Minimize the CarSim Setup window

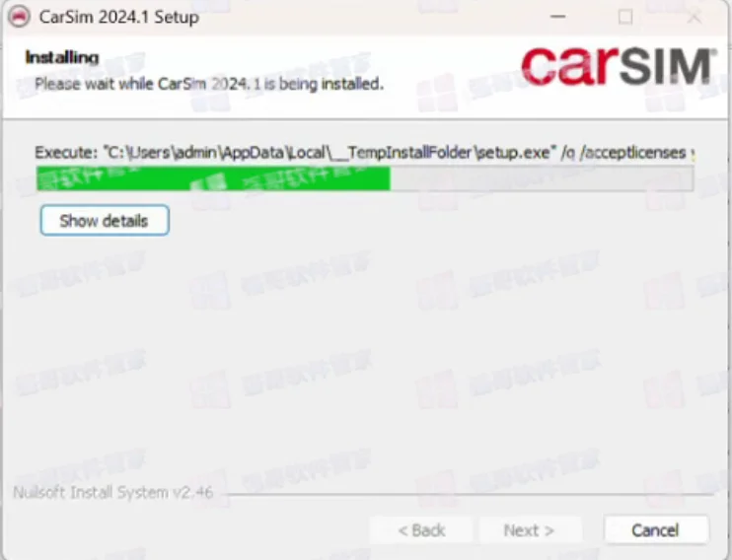(x=557, y=18)
